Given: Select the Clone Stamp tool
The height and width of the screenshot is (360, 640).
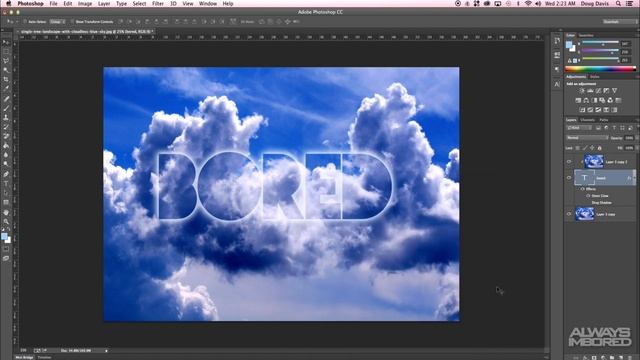Looking at the screenshot, I should pos(6,117).
